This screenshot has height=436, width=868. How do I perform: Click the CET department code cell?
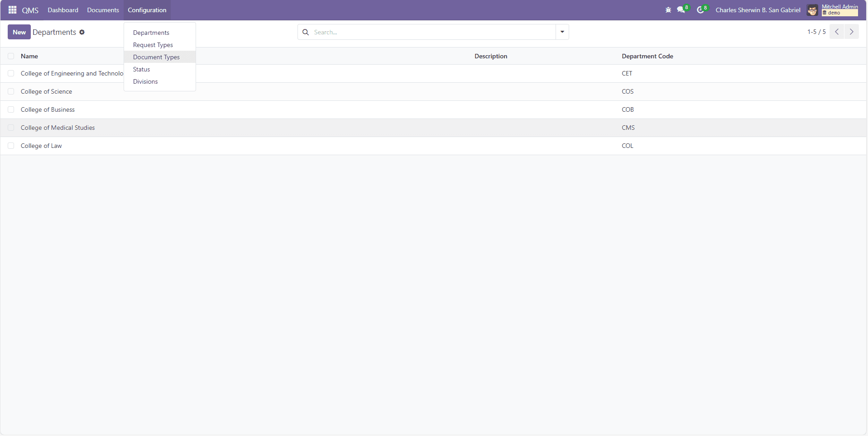point(627,73)
